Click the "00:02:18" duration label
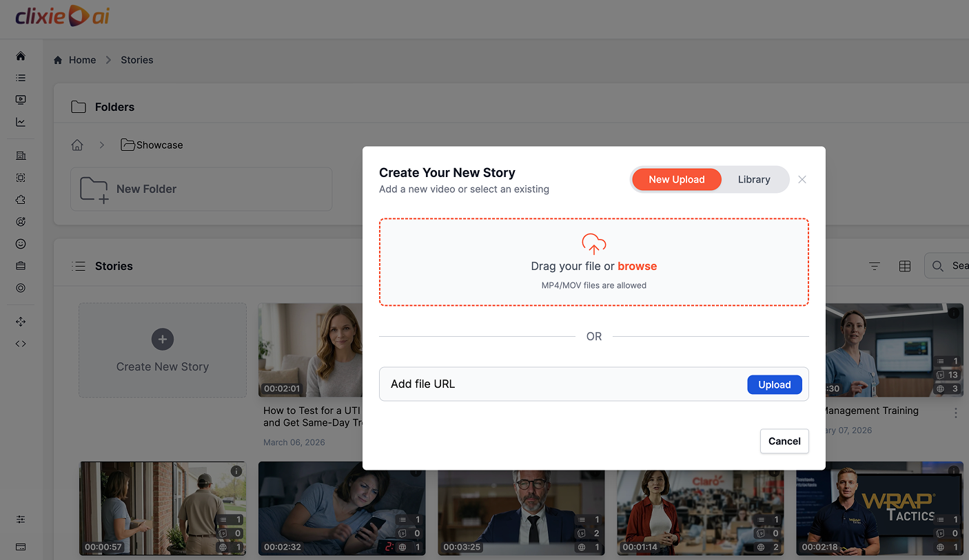 tap(820, 548)
